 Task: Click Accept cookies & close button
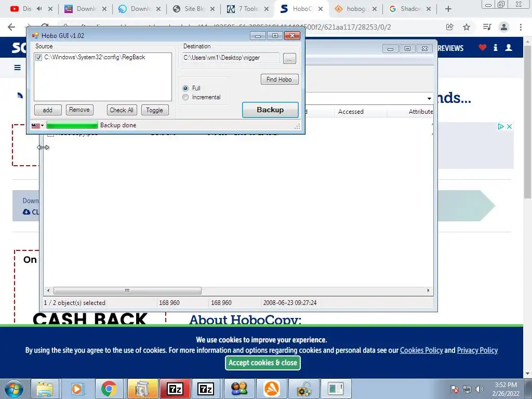tap(262, 363)
